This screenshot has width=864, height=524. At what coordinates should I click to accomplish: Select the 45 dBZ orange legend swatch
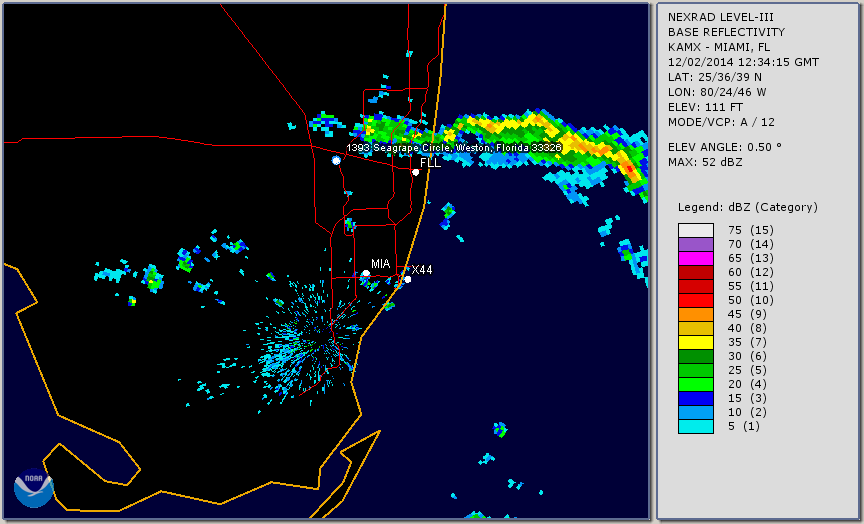[696, 314]
